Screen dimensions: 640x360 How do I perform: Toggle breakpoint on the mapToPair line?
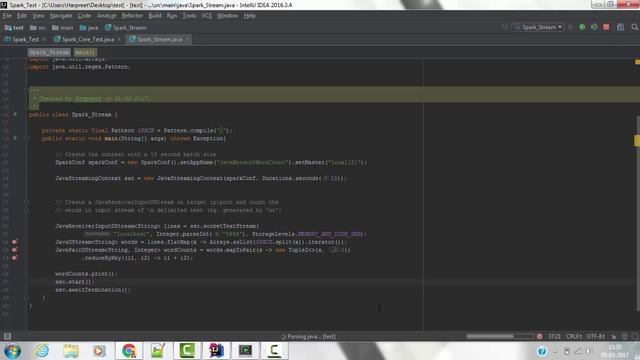pos(14,250)
